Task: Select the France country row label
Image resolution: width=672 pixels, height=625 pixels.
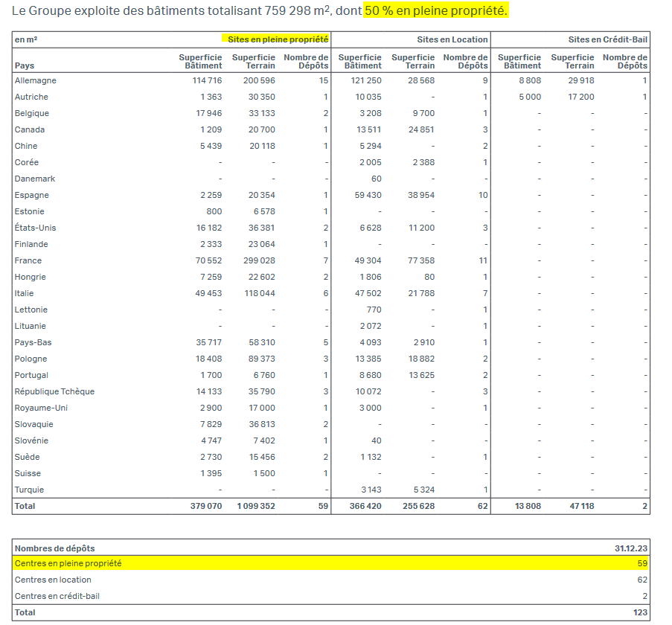Action: (28, 260)
